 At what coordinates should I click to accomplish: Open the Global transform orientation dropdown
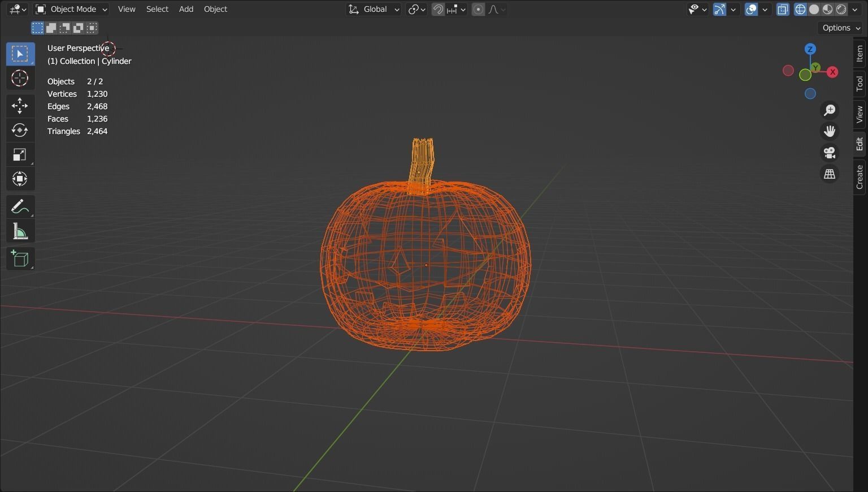374,9
